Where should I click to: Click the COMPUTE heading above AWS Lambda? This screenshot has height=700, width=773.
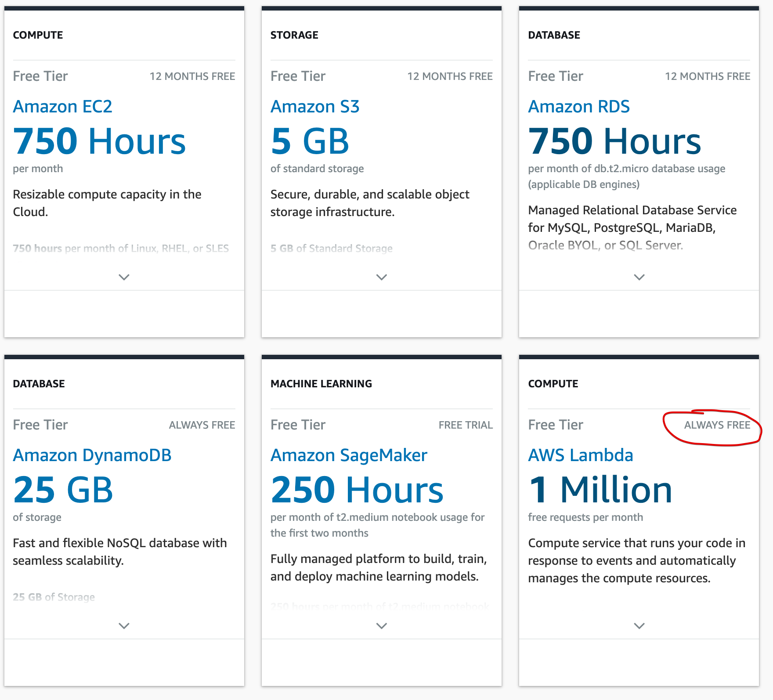point(553,384)
